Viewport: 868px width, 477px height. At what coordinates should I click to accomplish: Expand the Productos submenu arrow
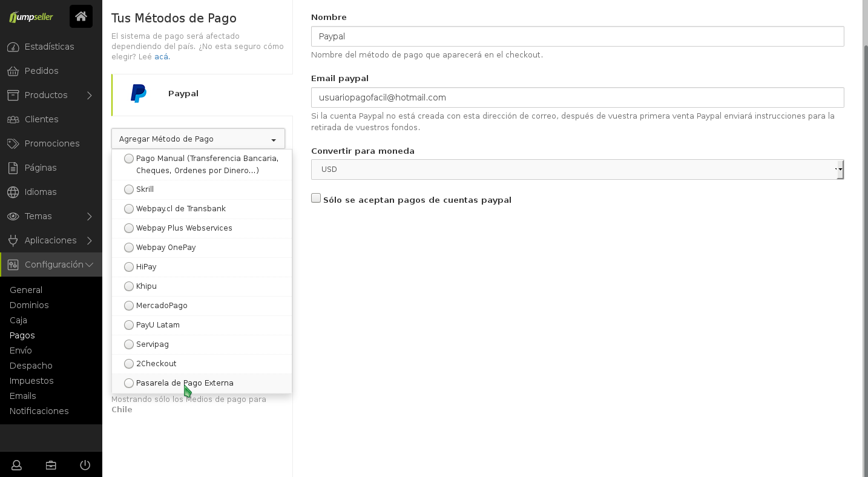[x=90, y=95]
